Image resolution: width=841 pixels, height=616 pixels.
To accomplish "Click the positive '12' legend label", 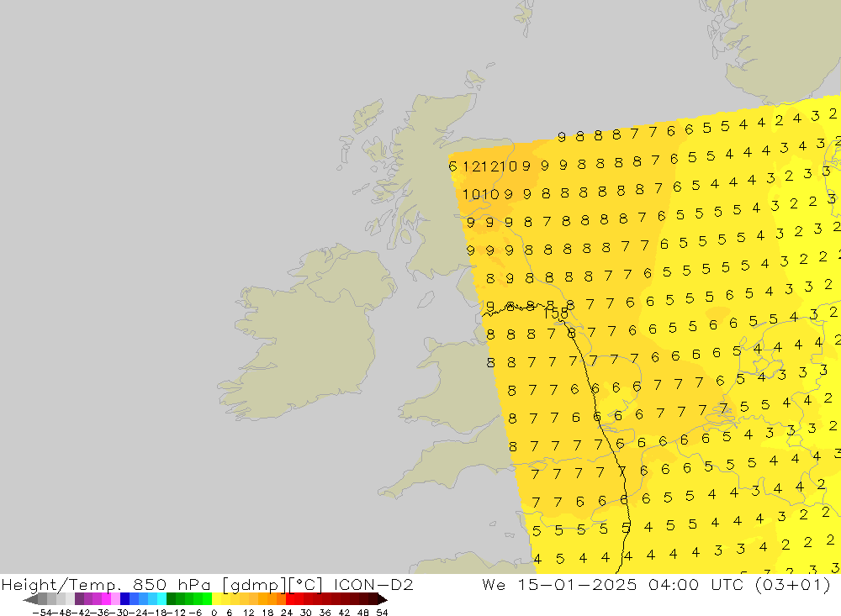I will coord(248,613).
